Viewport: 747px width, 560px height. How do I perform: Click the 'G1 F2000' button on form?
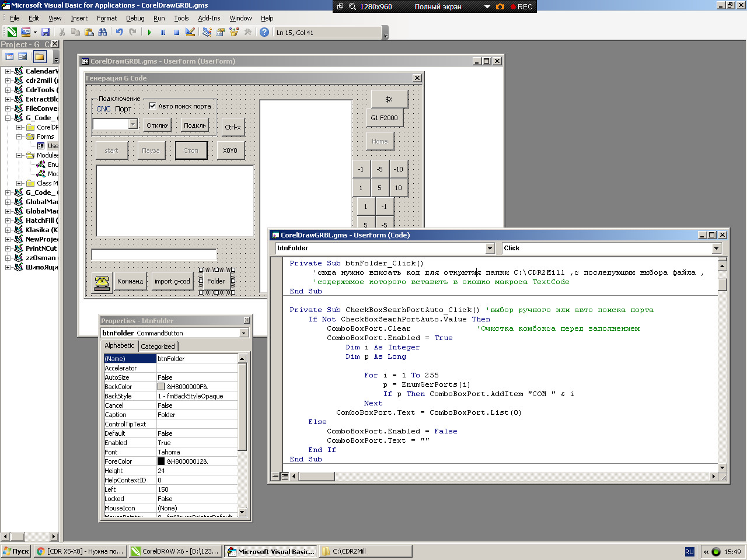coord(384,118)
